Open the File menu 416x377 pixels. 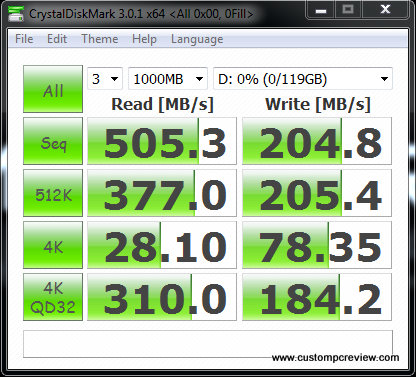pyautogui.click(x=24, y=39)
